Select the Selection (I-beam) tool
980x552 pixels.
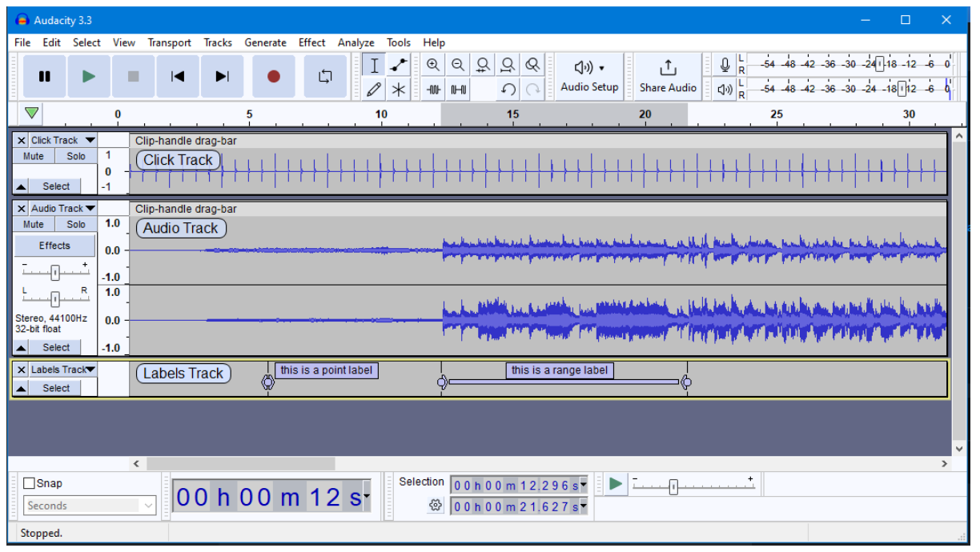(x=374, y=66)
